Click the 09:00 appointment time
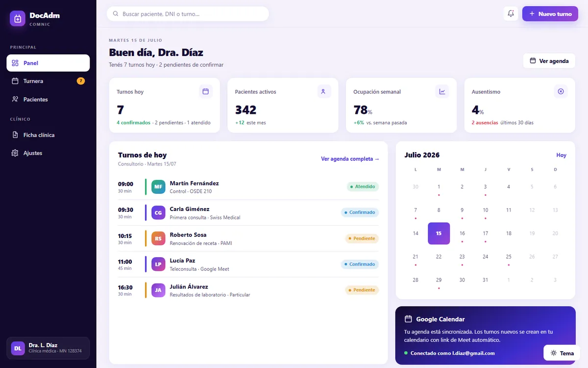 (x=125, y=184)
